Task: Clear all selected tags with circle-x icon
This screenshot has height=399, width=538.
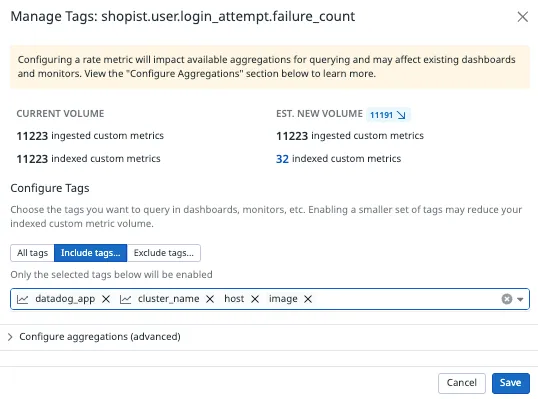Action: 507,299
